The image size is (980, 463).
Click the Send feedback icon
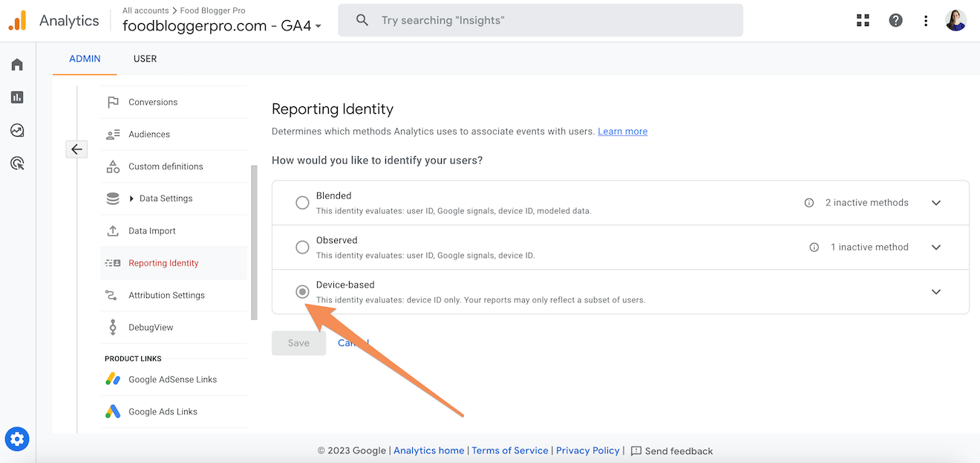(x=636, y=450)
